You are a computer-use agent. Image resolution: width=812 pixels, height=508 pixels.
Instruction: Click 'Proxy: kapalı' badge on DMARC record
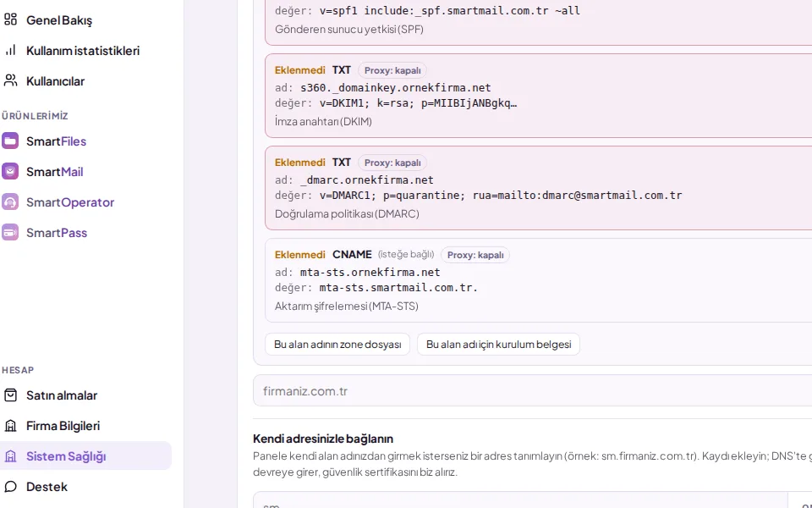(x=392, y=163)
